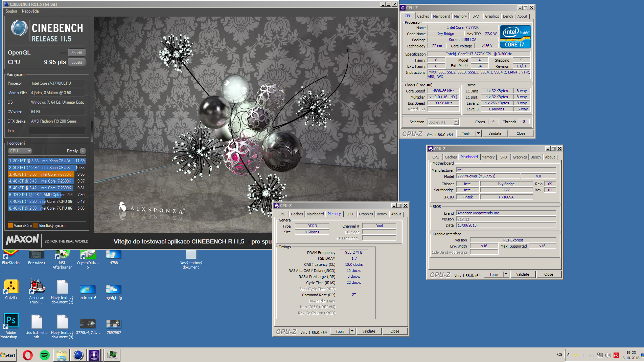Open Spotify from the taskbar
This screenshot has width=644, height=362.
(45, 355)
